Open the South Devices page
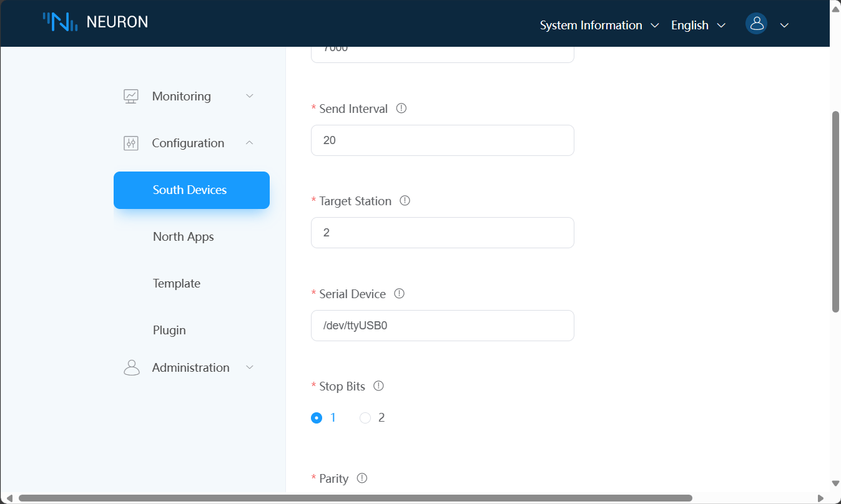This screenshot has width=841, height=504. pos(191,190)
